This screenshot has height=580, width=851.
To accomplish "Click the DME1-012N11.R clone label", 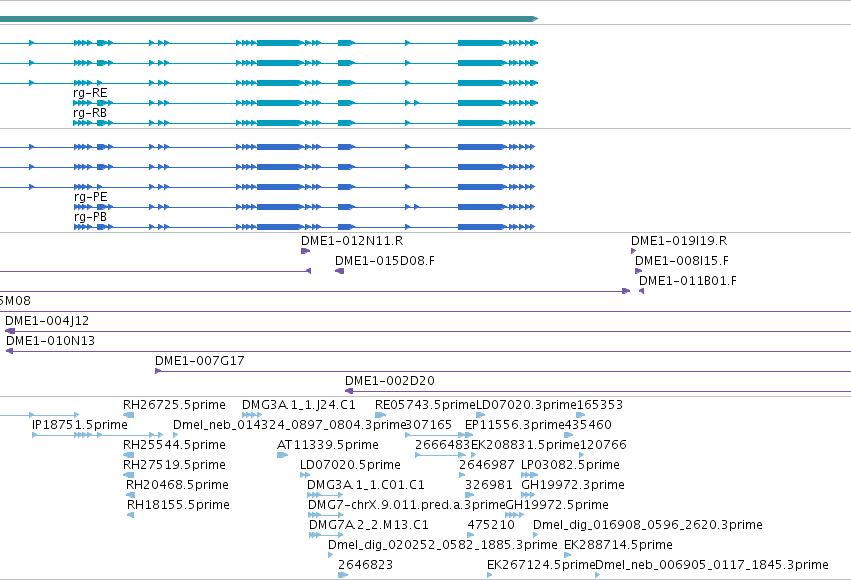I will (352, 241).
